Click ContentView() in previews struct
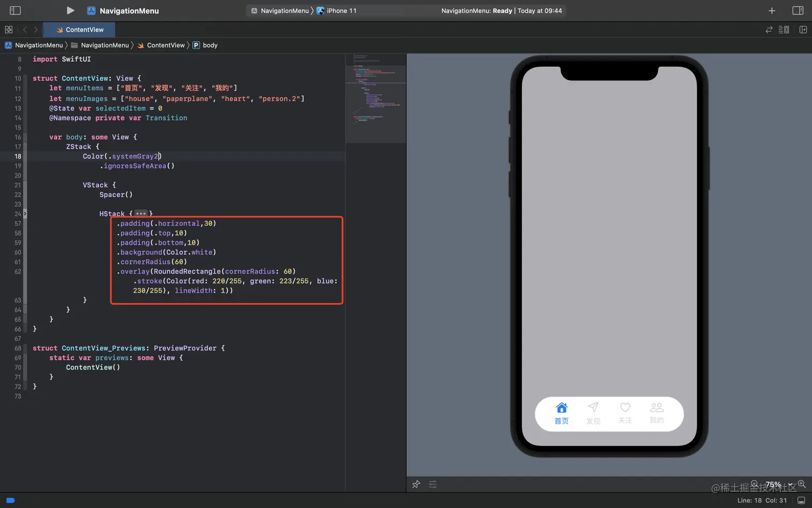Screen dimensions: 812x508 pyautogui.click(x=93, y=367)
